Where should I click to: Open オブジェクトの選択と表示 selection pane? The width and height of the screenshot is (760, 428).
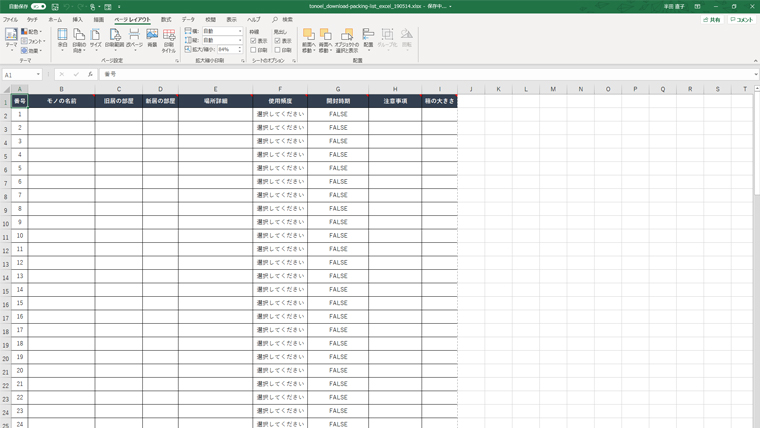pos(347,40)
